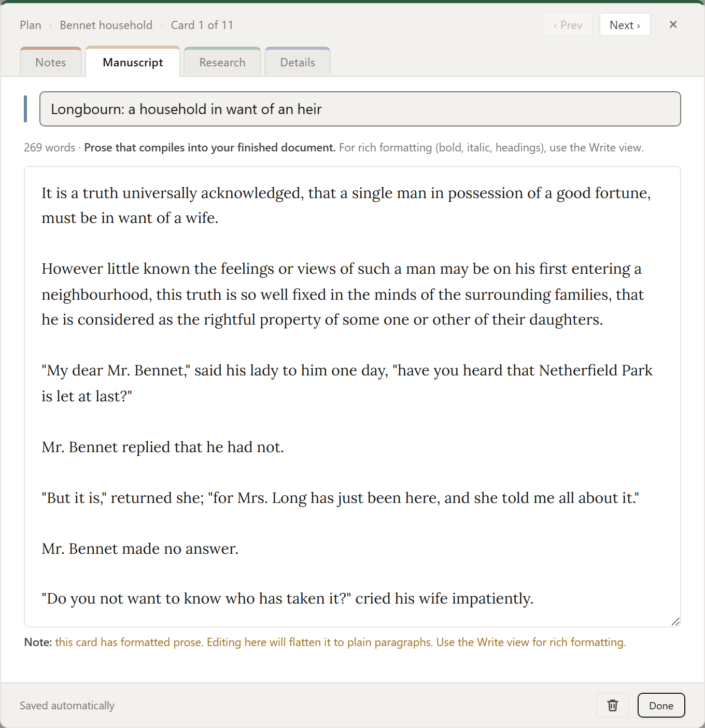The width and height of the screenshot is (705, 728).
Task: Click the paragraph 'Mr. Bennet replied that he had not.'
Action: 163,447
